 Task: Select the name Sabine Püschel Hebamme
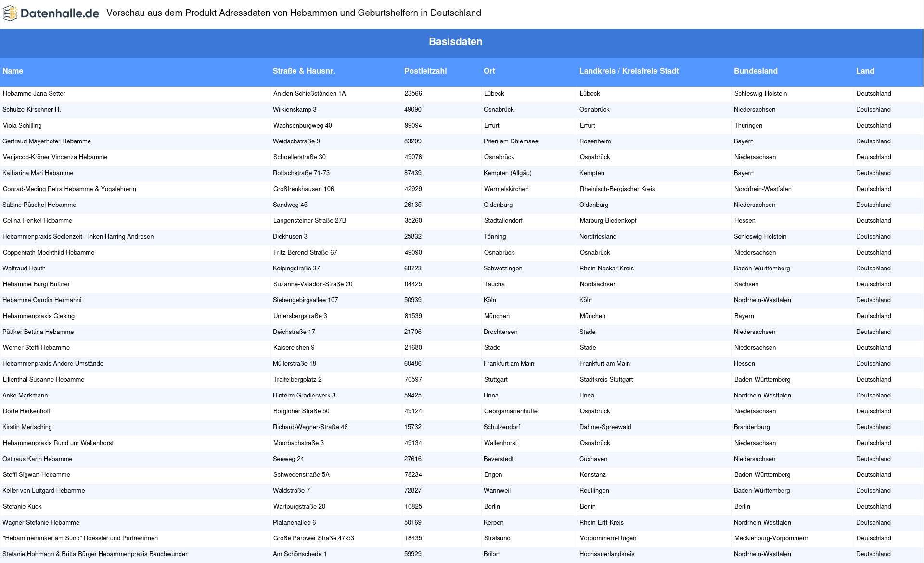point(39,205)
